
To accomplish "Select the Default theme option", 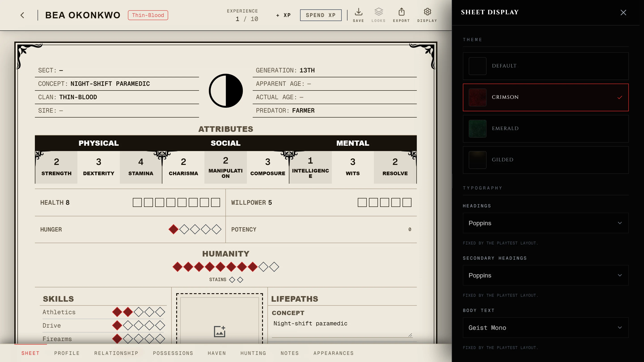I will coord(546,66).
